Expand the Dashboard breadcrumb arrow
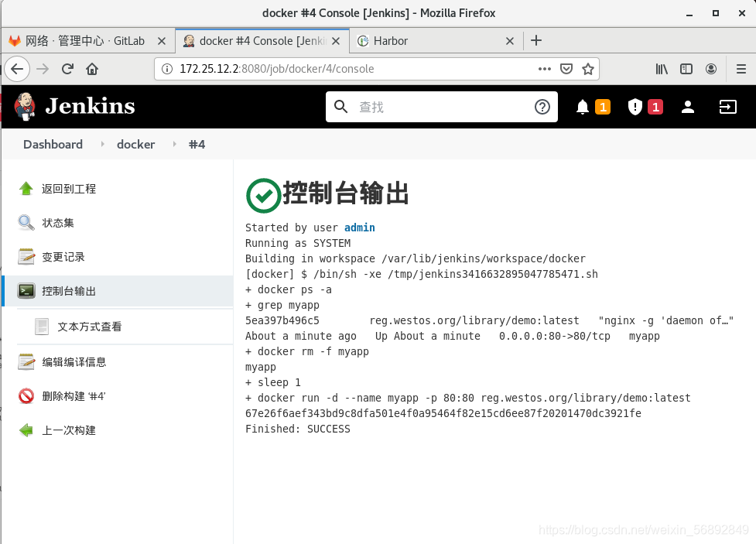The width and height of the screenshot is (756, 544). pos(102,144)
